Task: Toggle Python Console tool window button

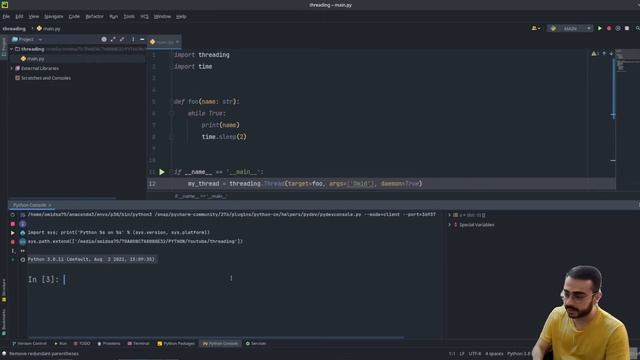Action: (220, 344)
